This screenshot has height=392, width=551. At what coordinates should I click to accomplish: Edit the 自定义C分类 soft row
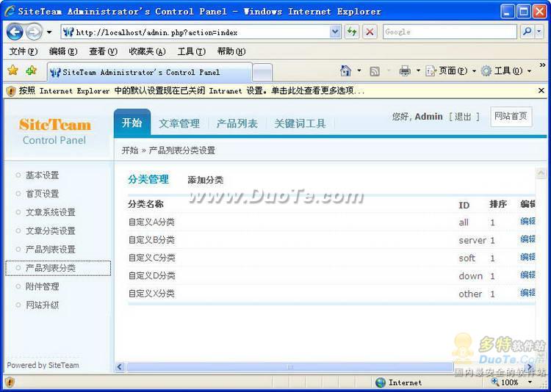527,257
